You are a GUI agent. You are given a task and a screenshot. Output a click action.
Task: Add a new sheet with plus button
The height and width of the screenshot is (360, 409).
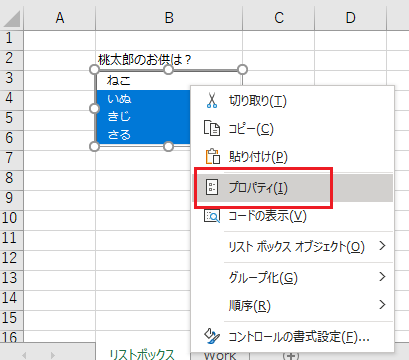(291, 356)
